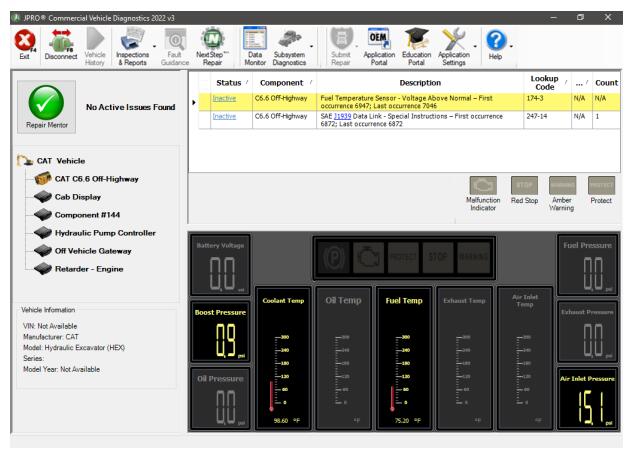Screen dimensions: 625x452
Task: Expand the Help dropdown arrow
Action: [511, 47]
